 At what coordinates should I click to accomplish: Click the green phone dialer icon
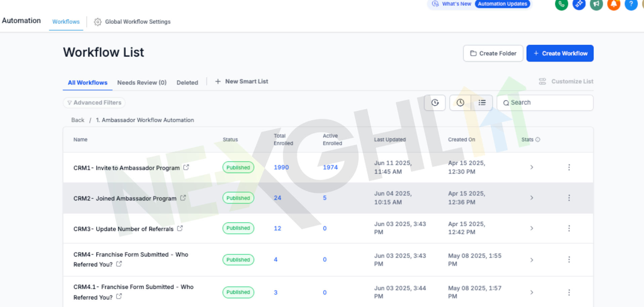coord(561,4)
